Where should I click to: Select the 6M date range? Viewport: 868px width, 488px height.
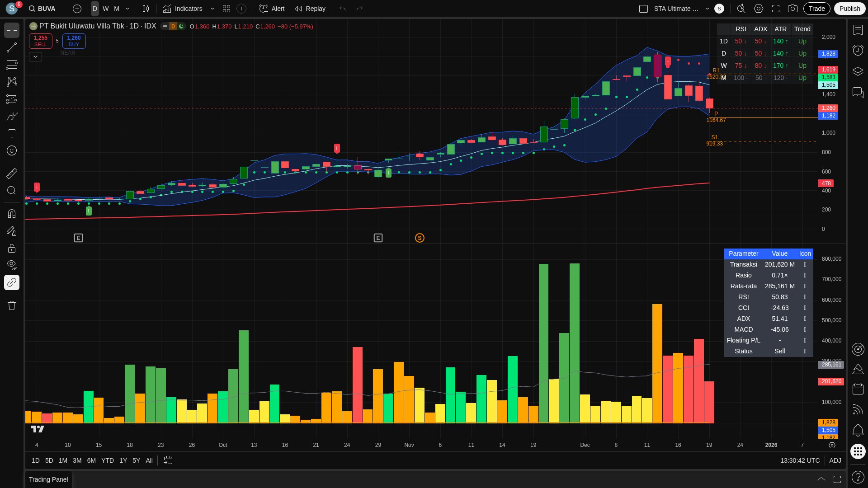[x=91, y=460]
